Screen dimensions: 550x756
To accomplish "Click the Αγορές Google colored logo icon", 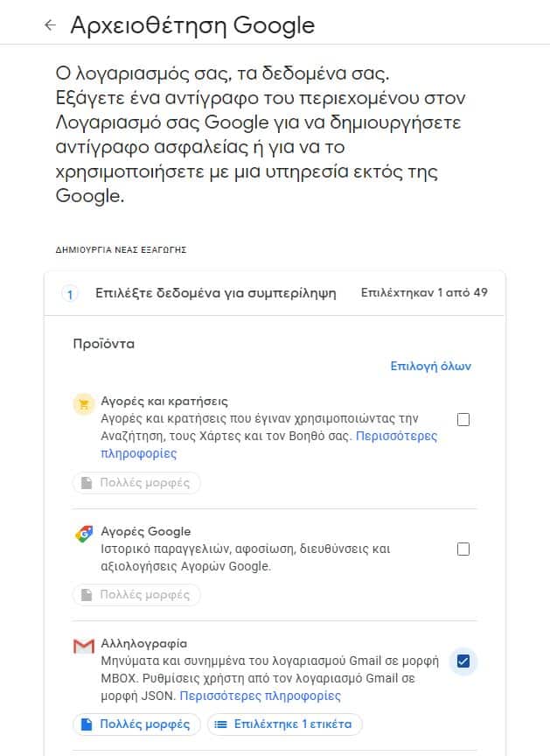I will click(84, 533).
